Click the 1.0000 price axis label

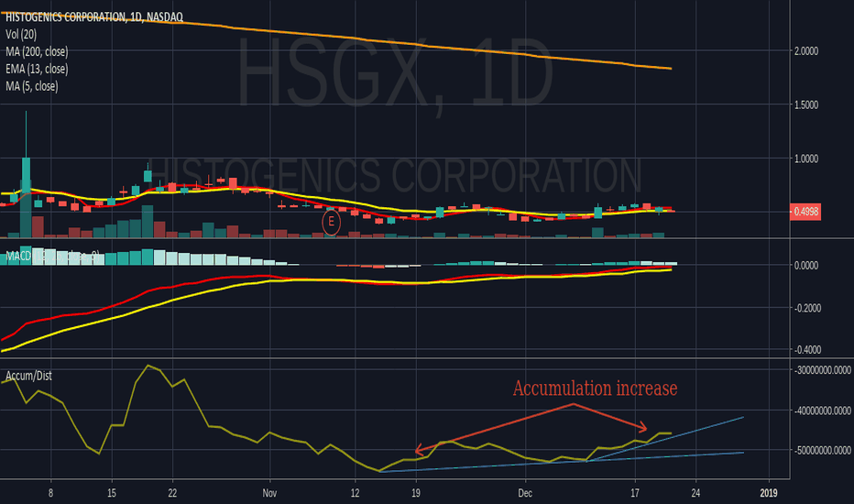[x=806, y=159]
